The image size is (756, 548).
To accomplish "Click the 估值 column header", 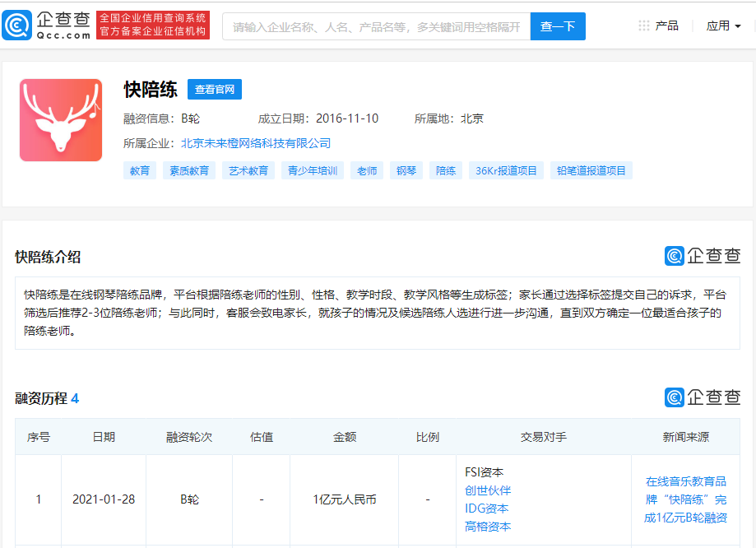I will 262,437.
